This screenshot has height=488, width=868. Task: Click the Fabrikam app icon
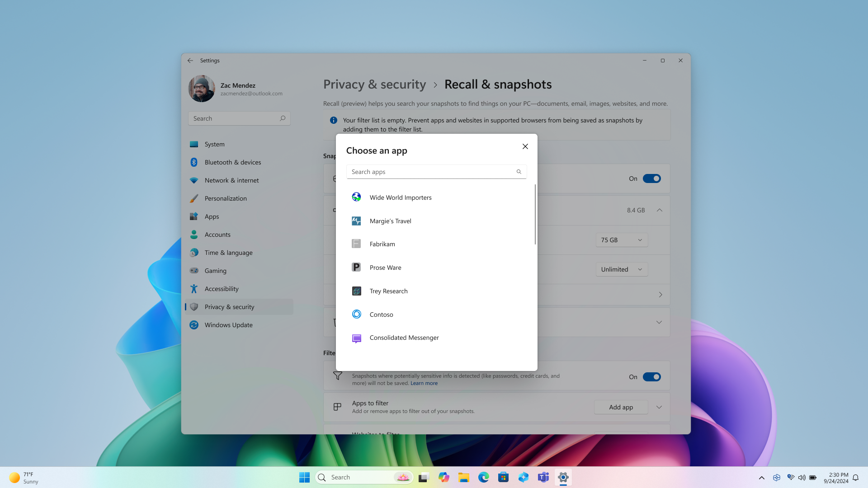coord(356,244)
